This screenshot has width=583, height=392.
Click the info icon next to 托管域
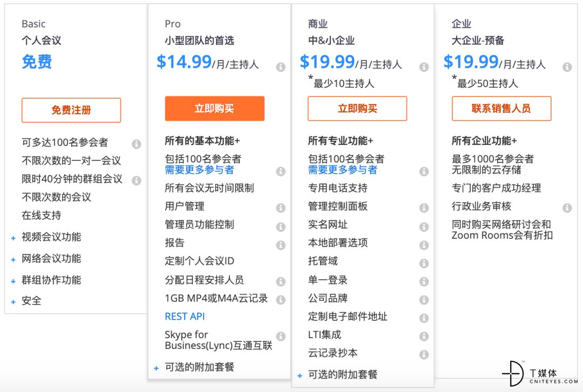424,264
